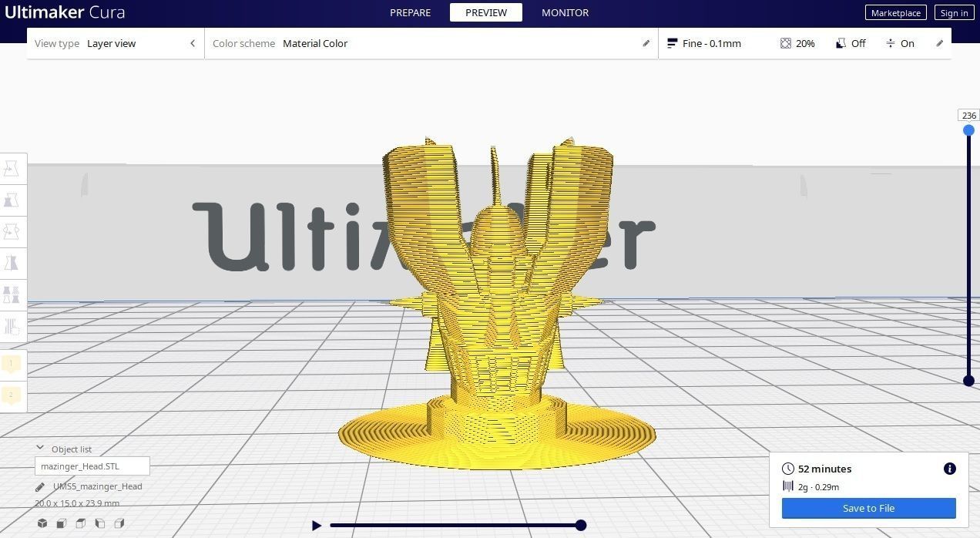
Task: Switch to top view cube icon
Action: tap(81, 523)
